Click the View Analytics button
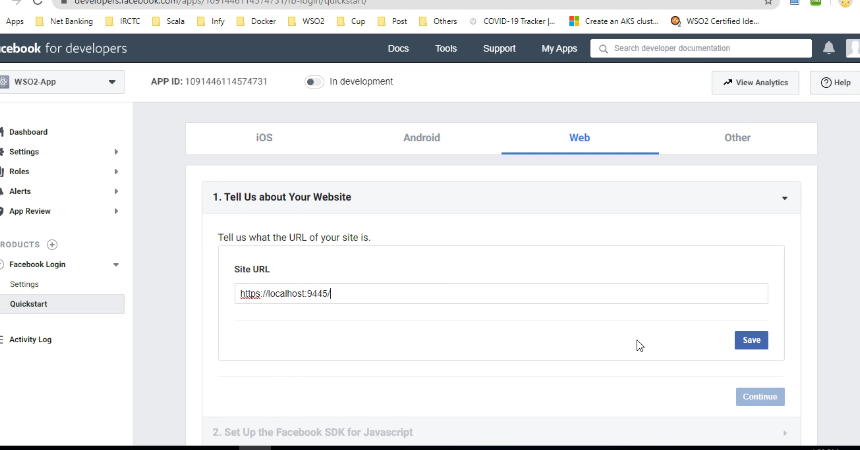 [755, 82]
